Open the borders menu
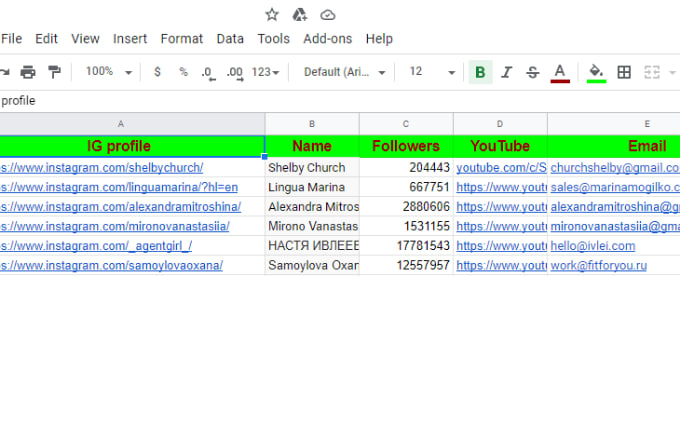 (x=624, y=72)
